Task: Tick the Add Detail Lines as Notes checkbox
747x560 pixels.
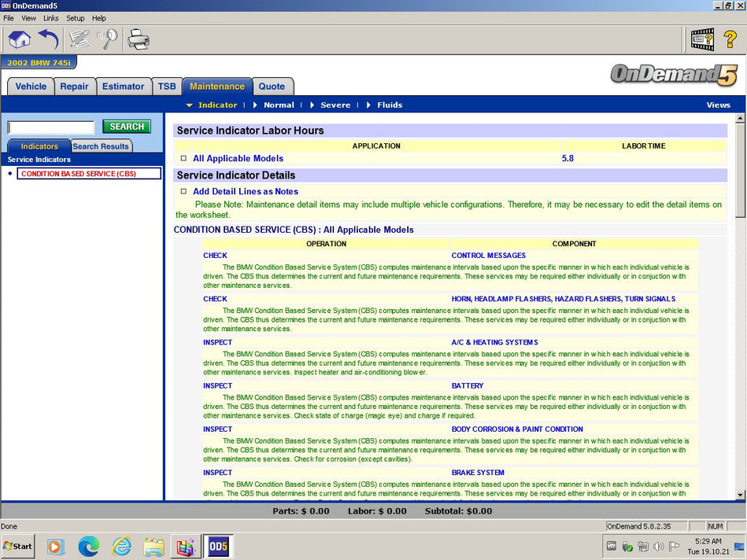Action: click(x=183, y=191)
